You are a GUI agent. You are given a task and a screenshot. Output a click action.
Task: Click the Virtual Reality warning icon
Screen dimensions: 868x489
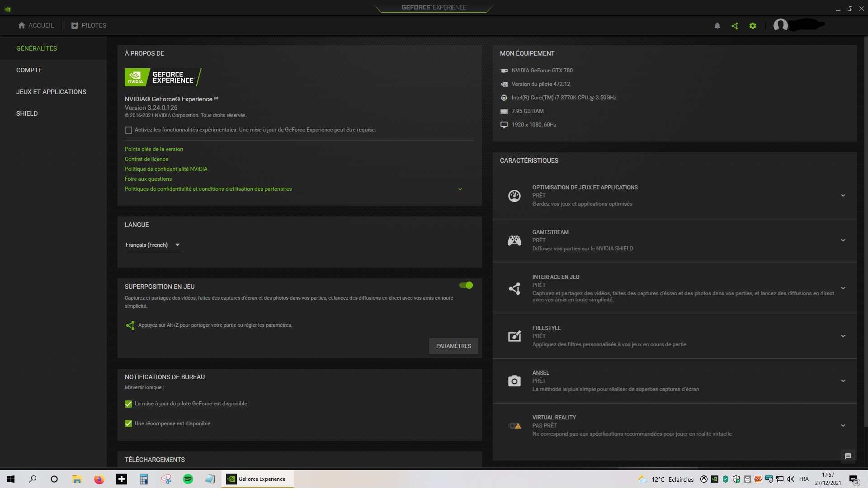(515, 426)
